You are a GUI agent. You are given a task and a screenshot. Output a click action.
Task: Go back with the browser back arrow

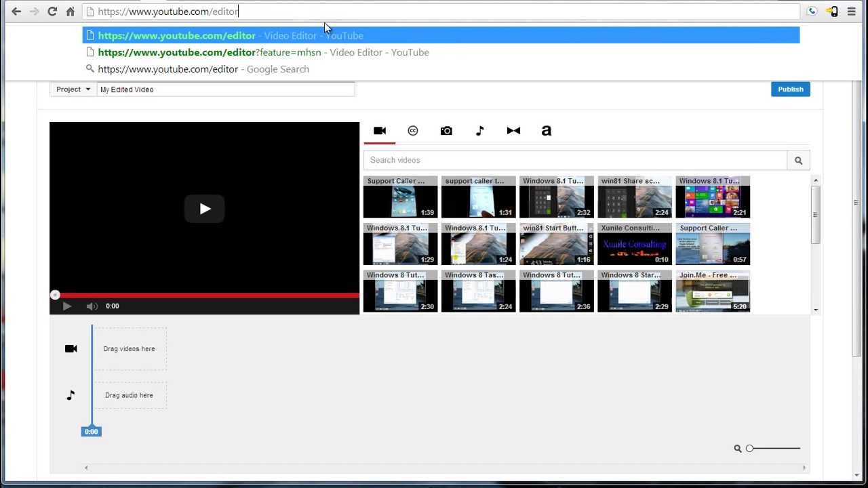16,12
